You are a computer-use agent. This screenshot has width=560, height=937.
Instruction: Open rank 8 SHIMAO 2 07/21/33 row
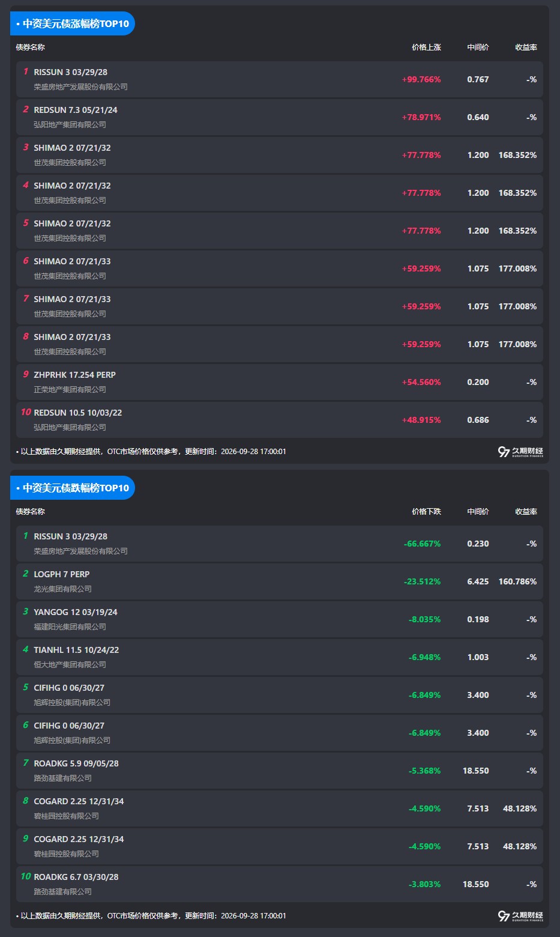[x=280, y=344]
